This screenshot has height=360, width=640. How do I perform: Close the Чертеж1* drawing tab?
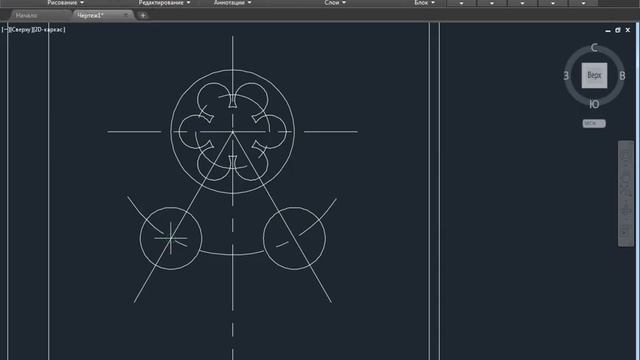(x=126, y=16)
